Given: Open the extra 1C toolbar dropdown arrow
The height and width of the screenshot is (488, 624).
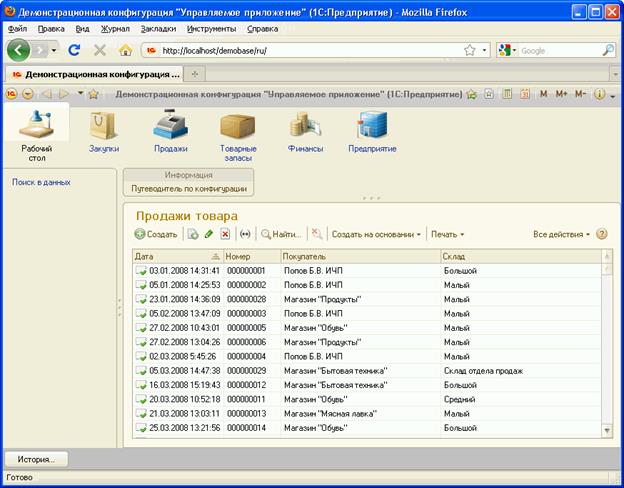Looking at the screenshot, I should point(613,96).
